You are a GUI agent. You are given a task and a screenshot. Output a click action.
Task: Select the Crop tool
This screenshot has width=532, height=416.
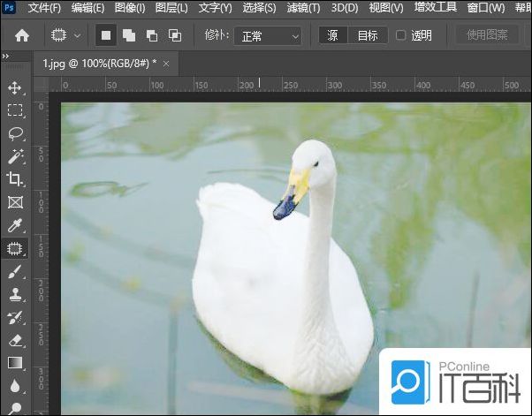point(15,179)
